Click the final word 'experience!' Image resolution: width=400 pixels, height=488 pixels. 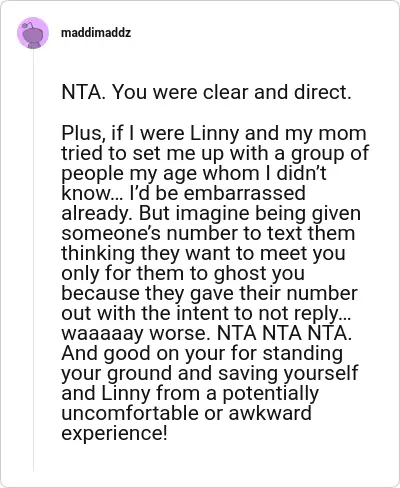(114, 433)
